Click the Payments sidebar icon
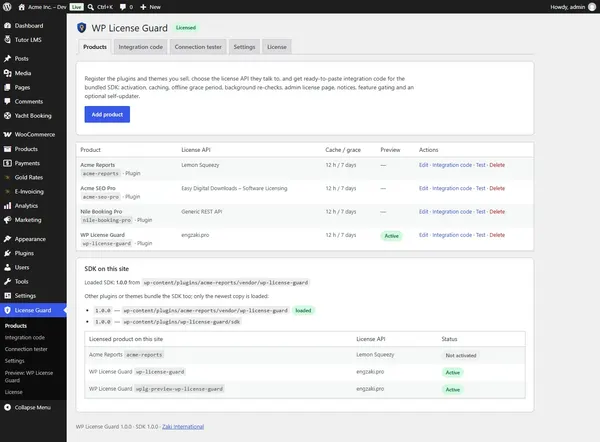The height and width of the screenshot is (442, 600). [7, 163]
